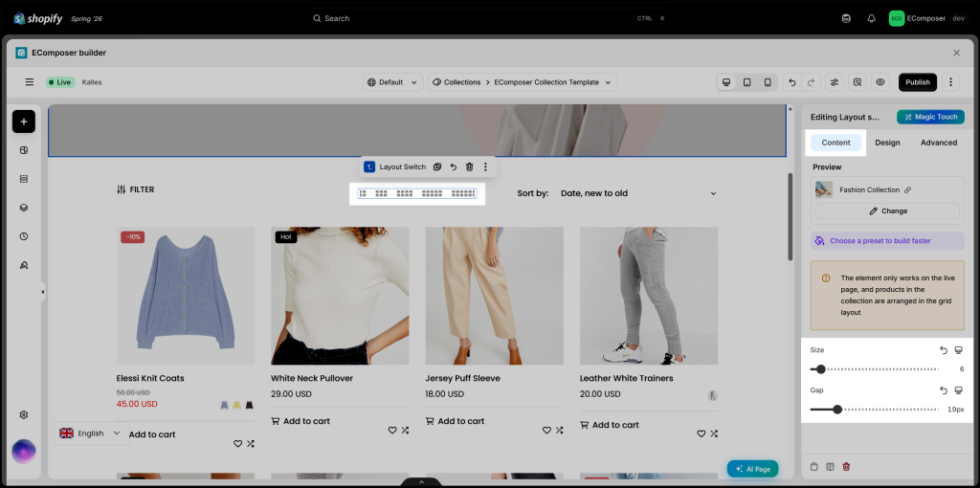The height and width of the screenshot is (488, 980).
Task: Click the Gap slider handle
Action: (x=837, y=410)
